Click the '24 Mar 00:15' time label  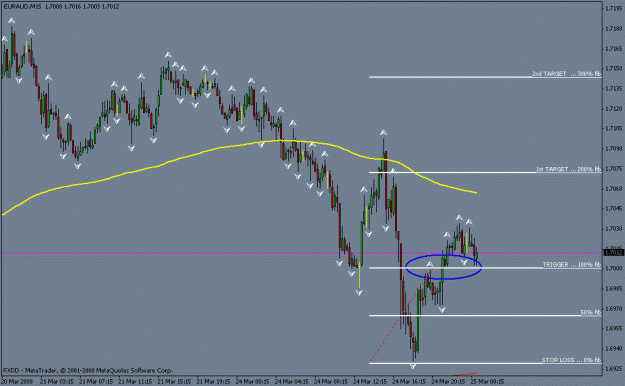point(253,382)
